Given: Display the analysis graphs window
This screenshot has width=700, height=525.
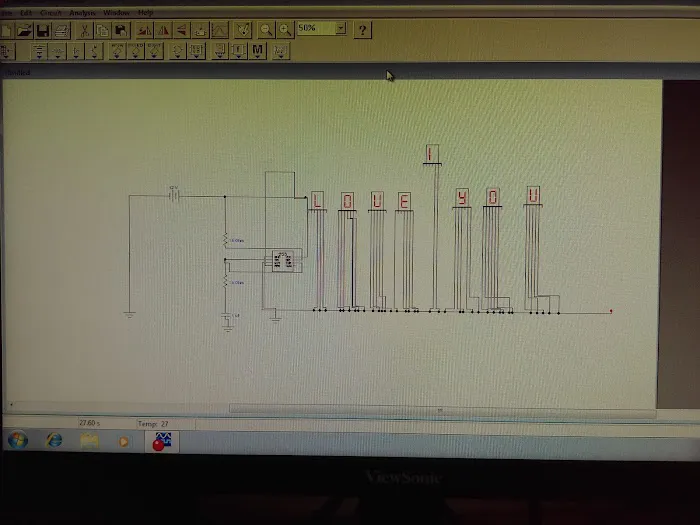Looking at the screenshot, I should pos(219,30).
